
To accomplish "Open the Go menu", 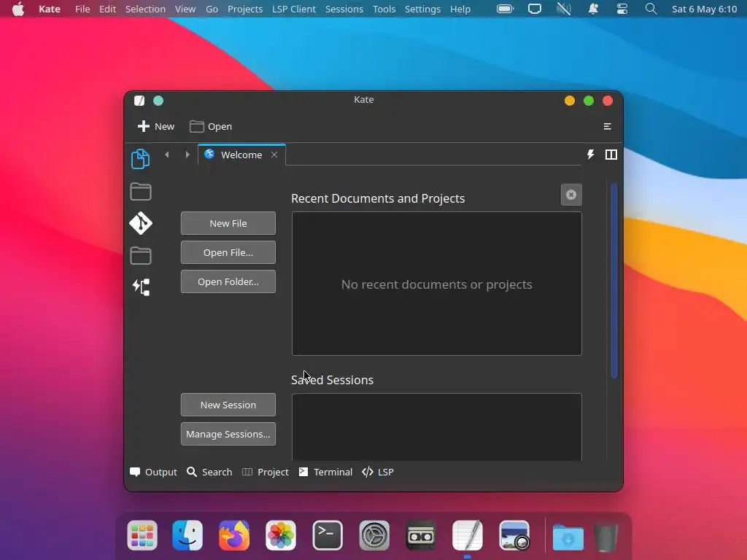I will 212,9.
